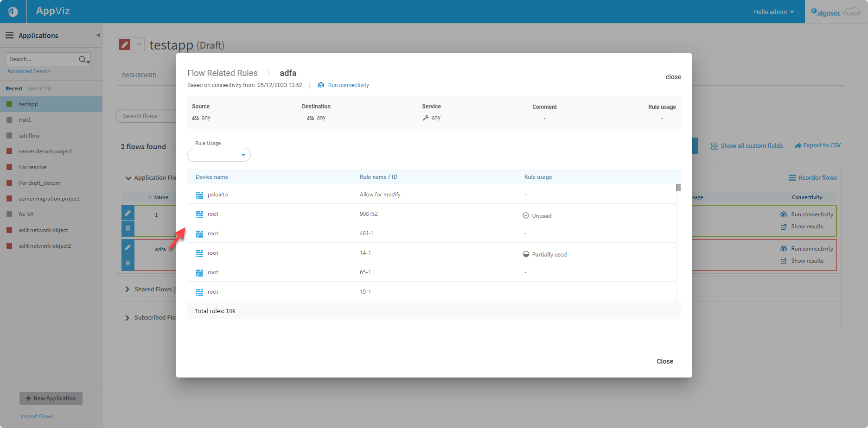The image size is (868, 428).
Task: Click edit pencil icon for adfa flow
Action: click(x=128, y=247)
